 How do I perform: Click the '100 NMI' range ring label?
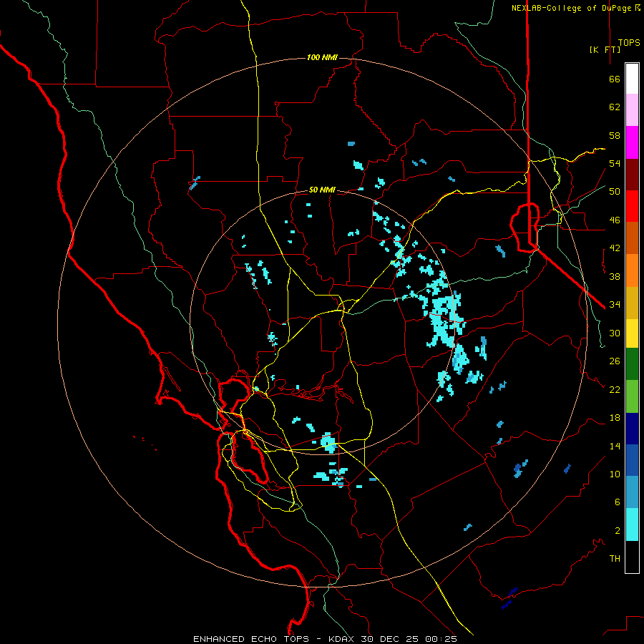pos(322,57)
